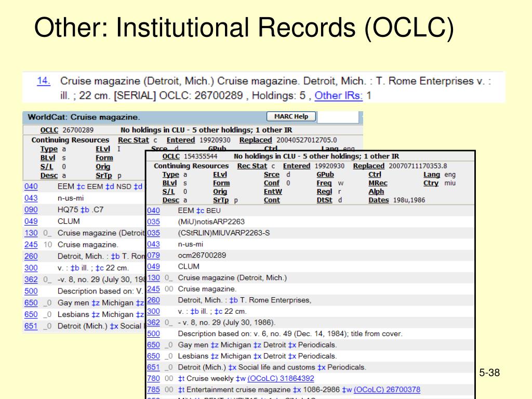Click OCLC label in record 154355544 window
Image resolution: width=532 pixels, height=399 pixels.
point(171,156)
